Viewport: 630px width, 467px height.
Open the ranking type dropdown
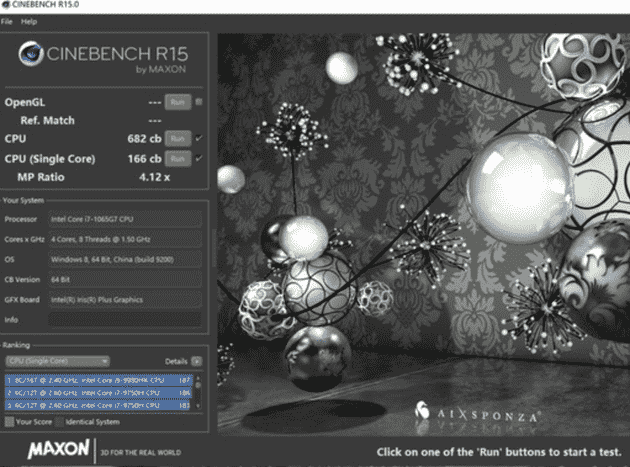click(x=57, y=361)
